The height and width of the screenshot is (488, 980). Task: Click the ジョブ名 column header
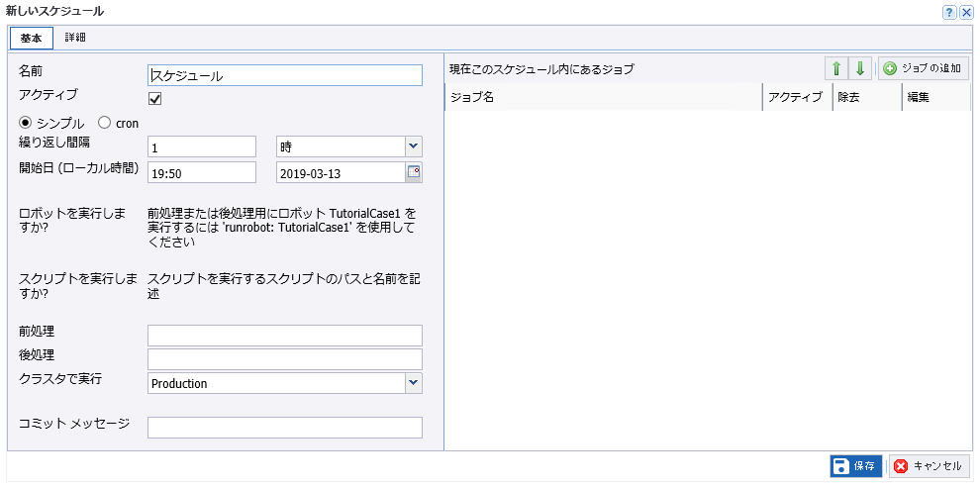pos(603,97)
